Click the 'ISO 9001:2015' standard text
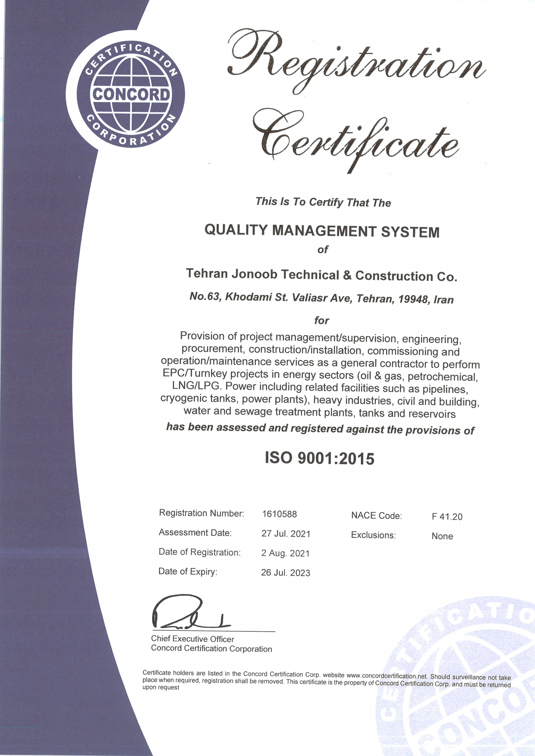The image size is (535, 756). [319, 458]
